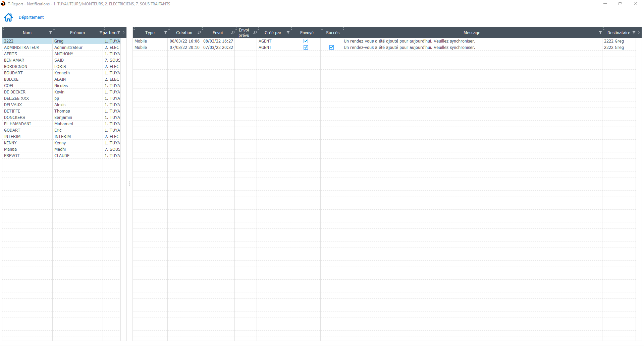The width and height of the screenshot is (644, 346).
Task: Toggle Succès checkbox for 07/03/22 notification
Action: point(331,48)
